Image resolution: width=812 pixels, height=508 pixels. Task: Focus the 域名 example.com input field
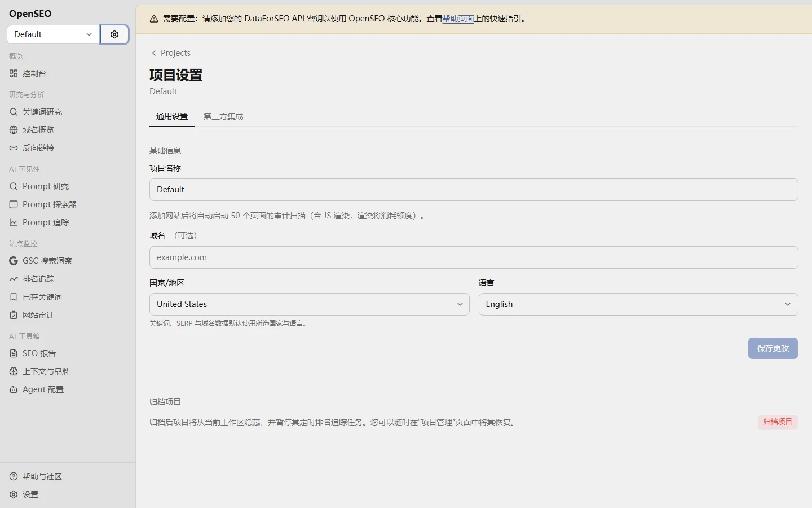474,257
